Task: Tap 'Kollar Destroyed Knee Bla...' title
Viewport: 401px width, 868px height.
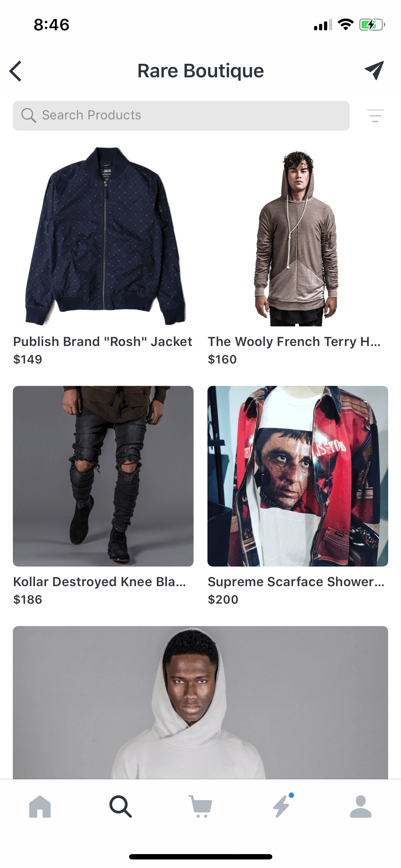Action: (99, 582)
